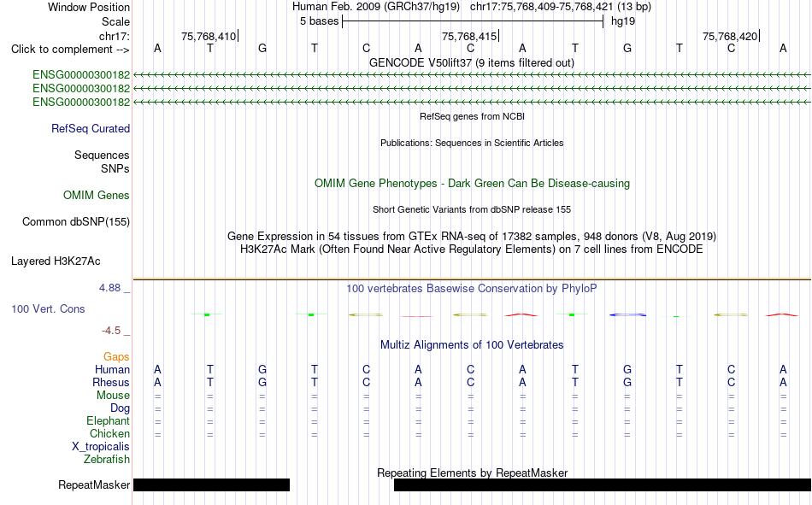Select the Rhesus alignment row label
The width and height of the screenshot is (812, 505).
click(x=111, y=382)
